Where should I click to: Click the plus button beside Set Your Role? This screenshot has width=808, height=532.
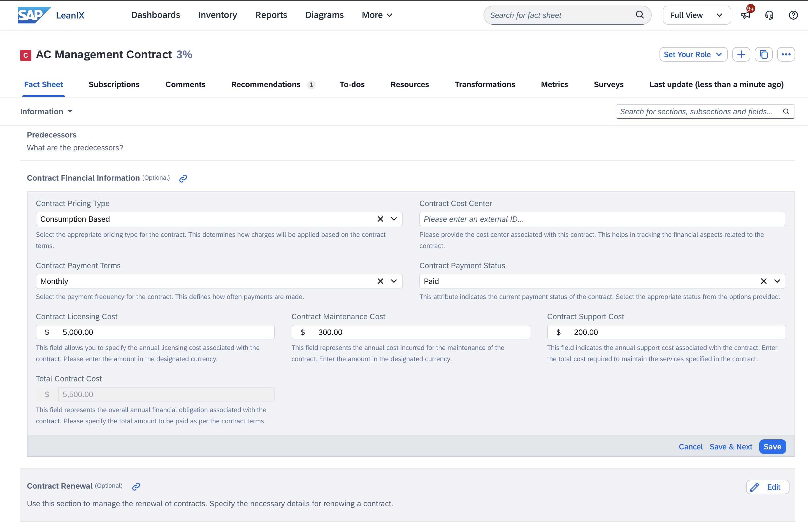coord(741,54)
